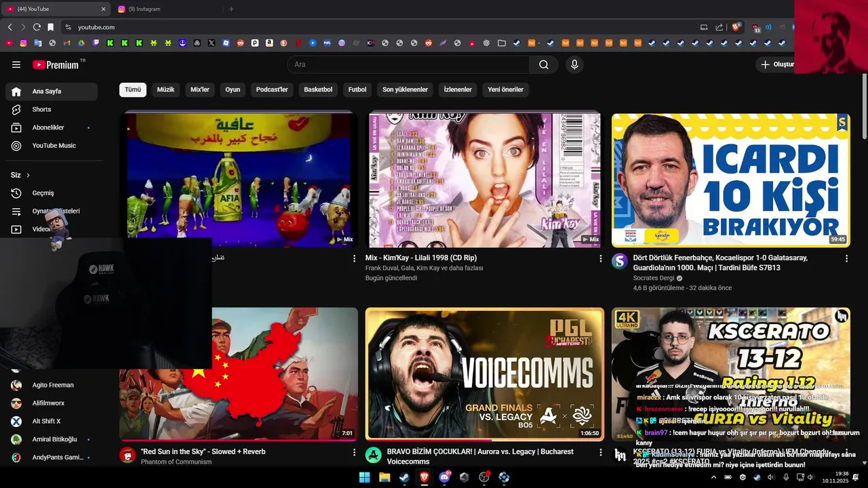This screenshot has width=868, height=488.
Task: Select the İzlenenler filter chip
Action: (x=458, y=89)
